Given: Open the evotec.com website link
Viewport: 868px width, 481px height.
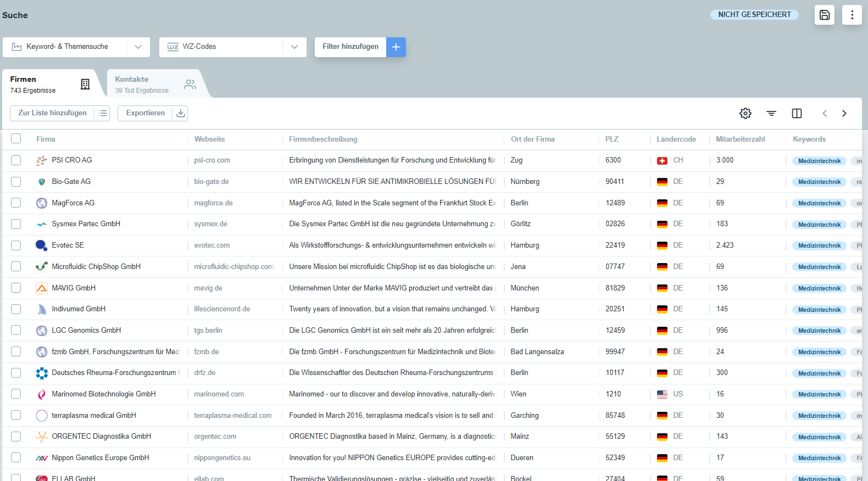Looking at the screenshot, I should click(x=212, y=245).
